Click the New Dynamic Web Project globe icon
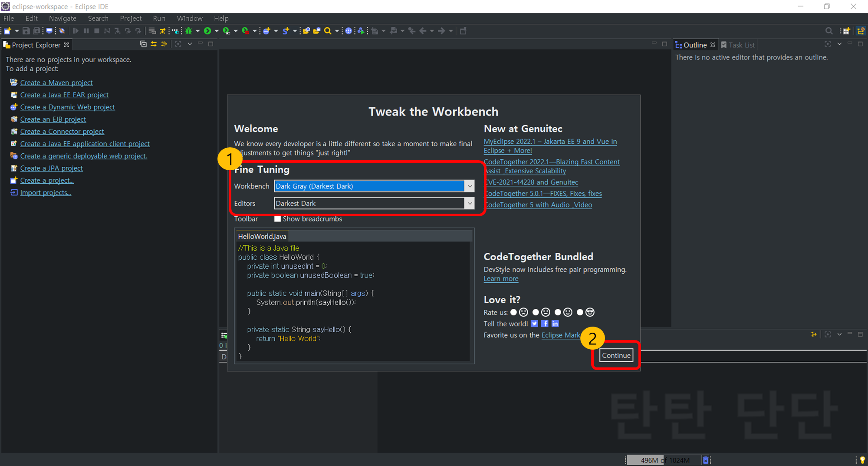868x466 pixels. 266,31
